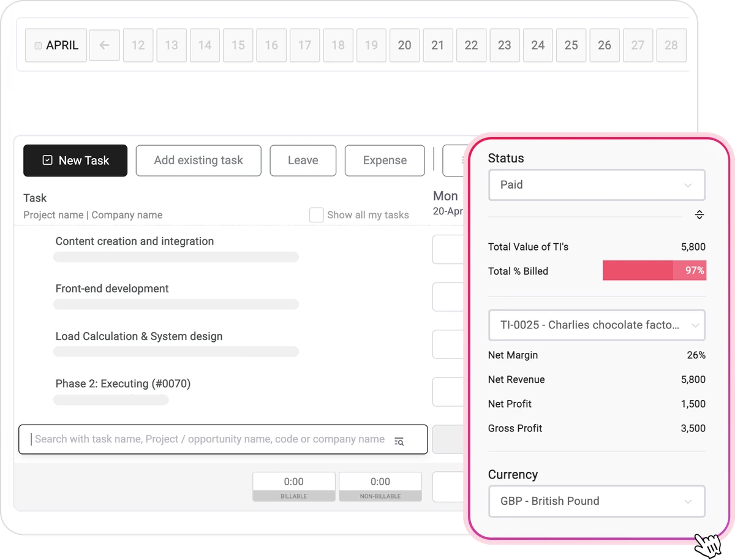This screenshot has height=560, width=735.
Task: Select date 27 in calendar strip
Action: 638,45
